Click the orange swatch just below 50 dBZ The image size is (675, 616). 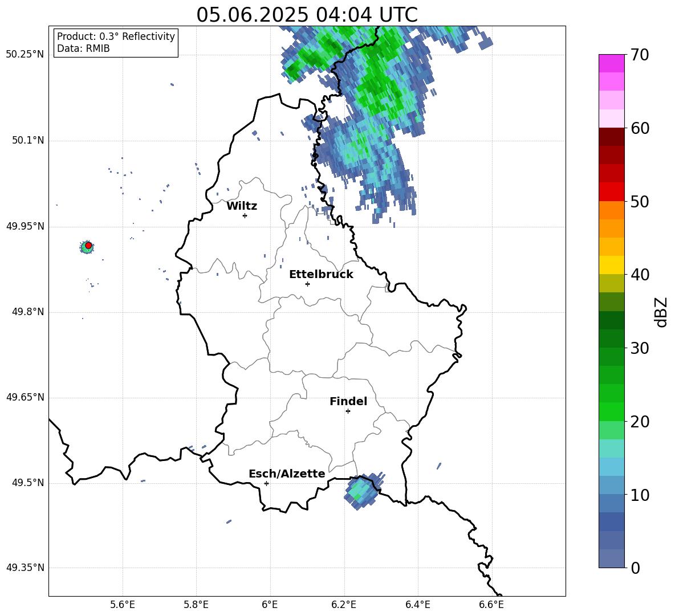612,210
